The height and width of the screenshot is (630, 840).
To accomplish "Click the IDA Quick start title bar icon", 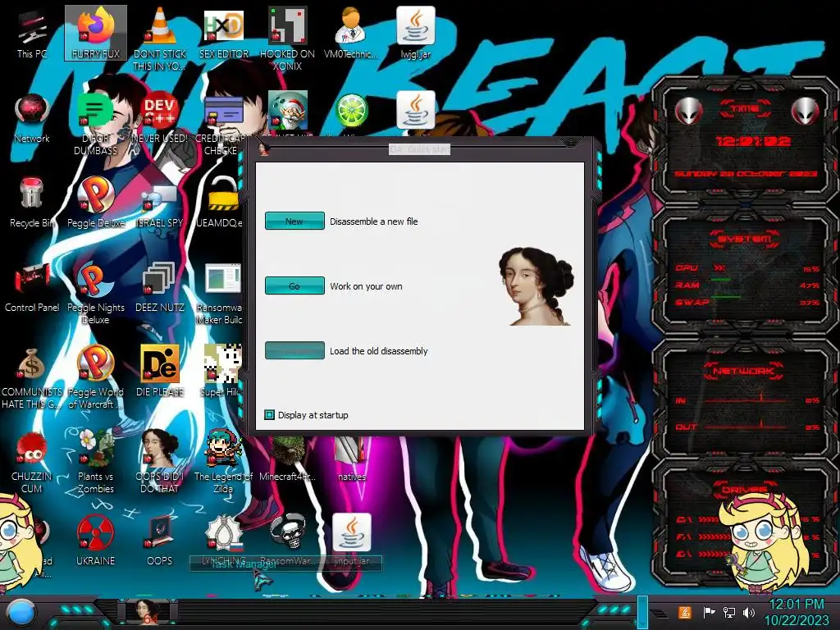I will [263, 149].
